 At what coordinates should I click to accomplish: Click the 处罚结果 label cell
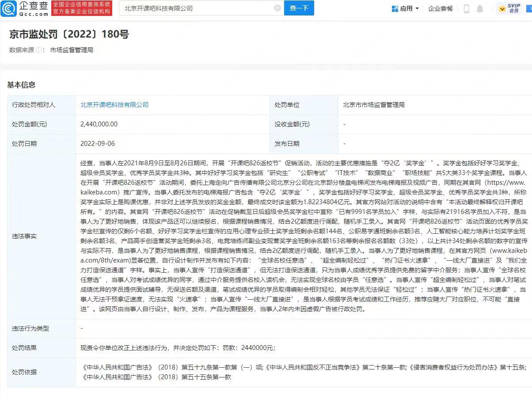(x=42, y=348)
